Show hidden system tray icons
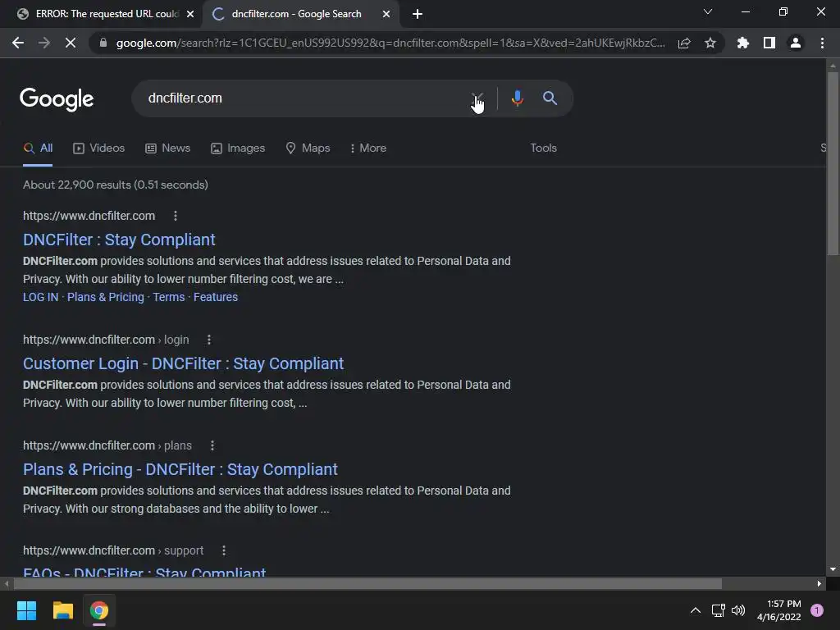Image resolution: width=840 pixels, height=630 pixels. 696,610
